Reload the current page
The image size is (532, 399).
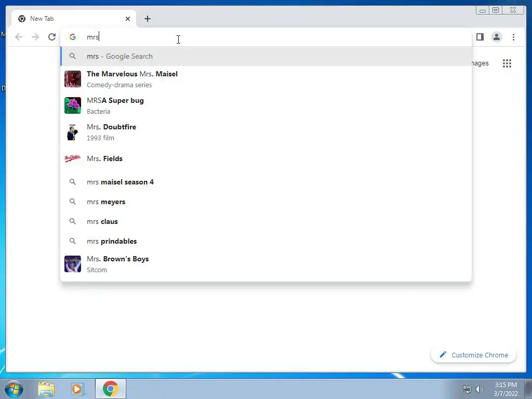click(52, 37)
